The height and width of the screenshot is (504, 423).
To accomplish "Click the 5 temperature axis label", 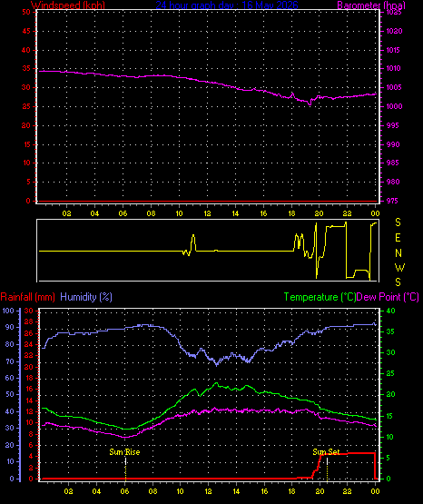I will point(389,458).
